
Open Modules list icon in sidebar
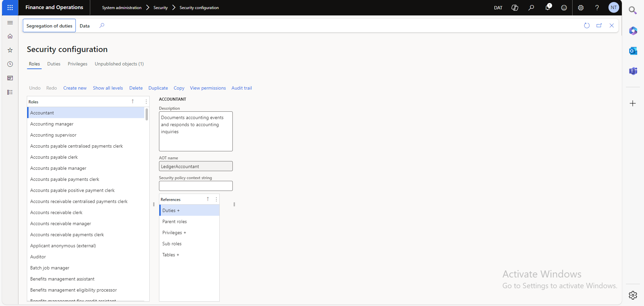pos(10,92)
